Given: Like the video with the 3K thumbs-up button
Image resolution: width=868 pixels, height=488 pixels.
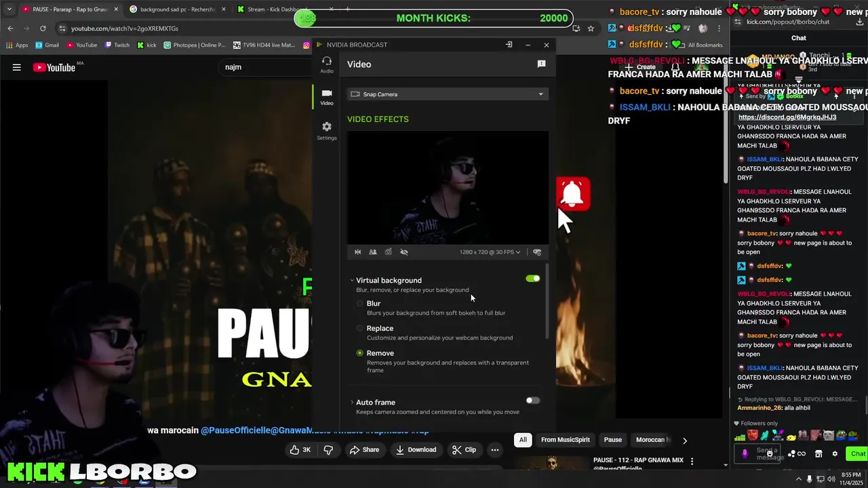Looking at the screenshot, I should click(300, 449).
